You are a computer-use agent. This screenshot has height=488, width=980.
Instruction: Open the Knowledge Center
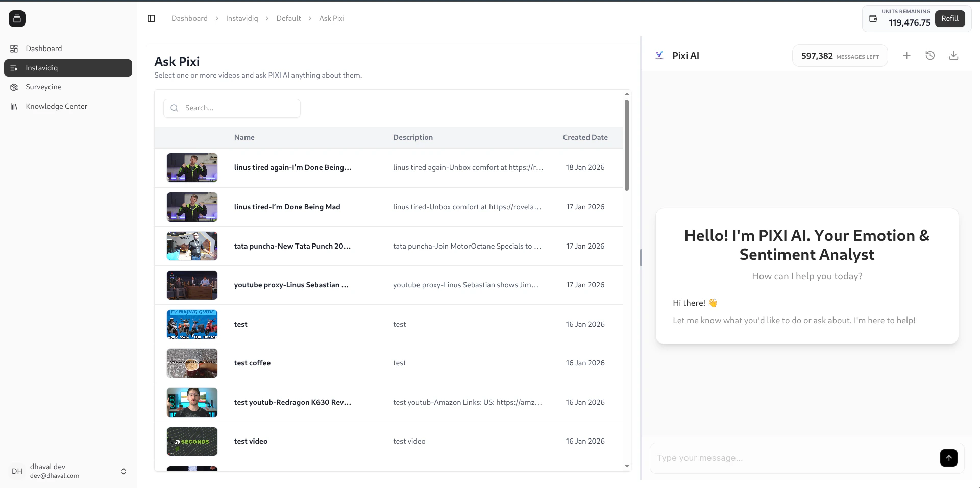click(56, 106)
